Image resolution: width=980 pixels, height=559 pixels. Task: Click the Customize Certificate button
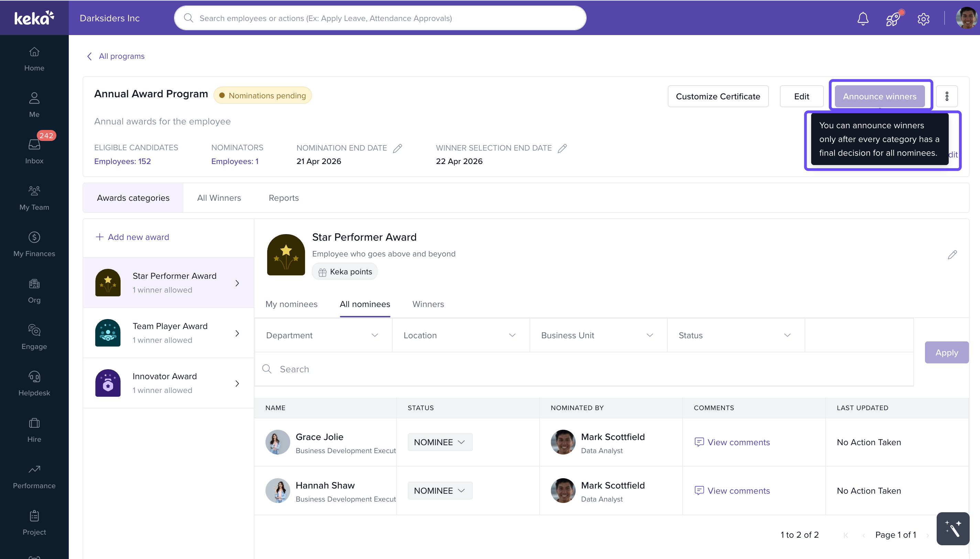click(x=718, y=96)
